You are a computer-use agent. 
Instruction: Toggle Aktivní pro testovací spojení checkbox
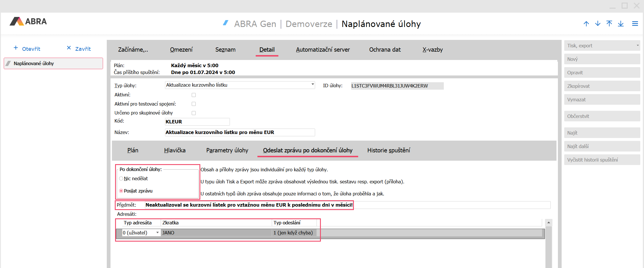[194, 104]
